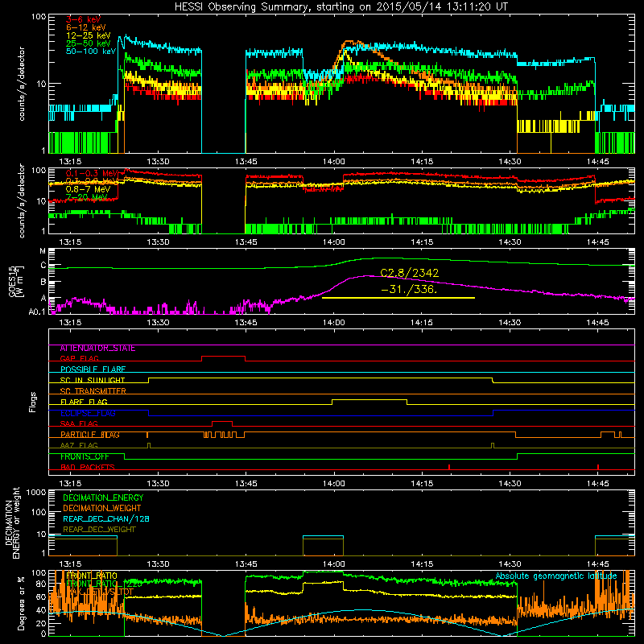Select the blue ECLIPSE_FLAG label
Viewport: 644px width, 644px height.
pyautogui.click(x=88, y=413)
